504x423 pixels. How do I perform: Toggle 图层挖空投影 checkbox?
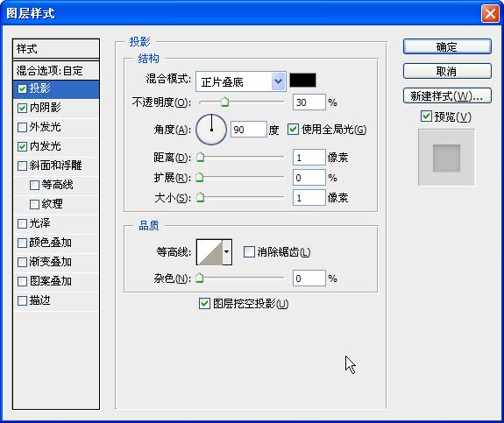(204, 304)
